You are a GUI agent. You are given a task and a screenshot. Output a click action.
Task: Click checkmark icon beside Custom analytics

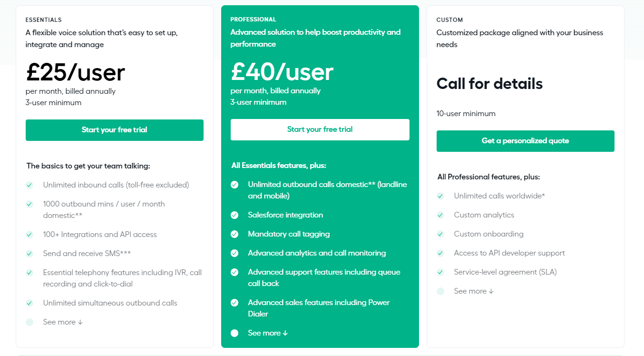[x=440, y=215]
